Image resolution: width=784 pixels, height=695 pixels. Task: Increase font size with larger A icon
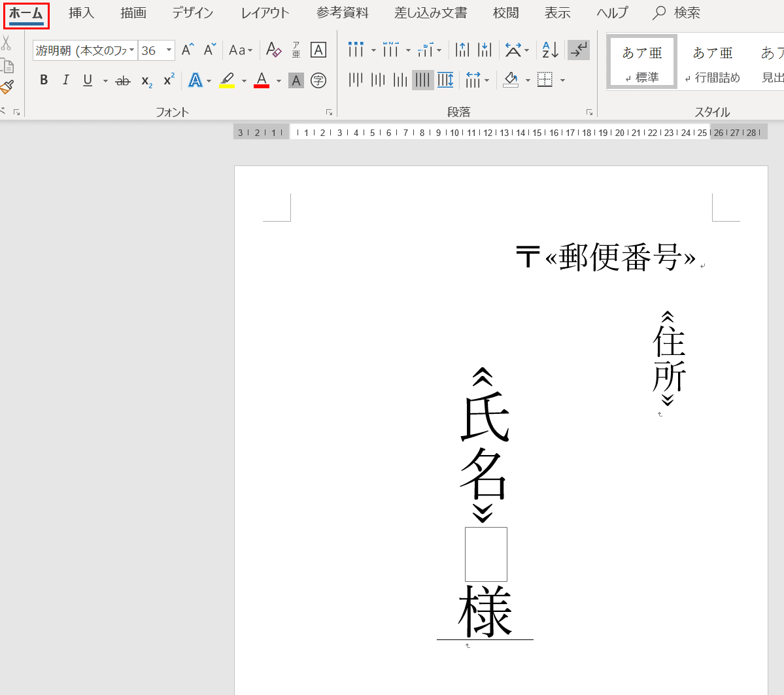coord(188,50)
